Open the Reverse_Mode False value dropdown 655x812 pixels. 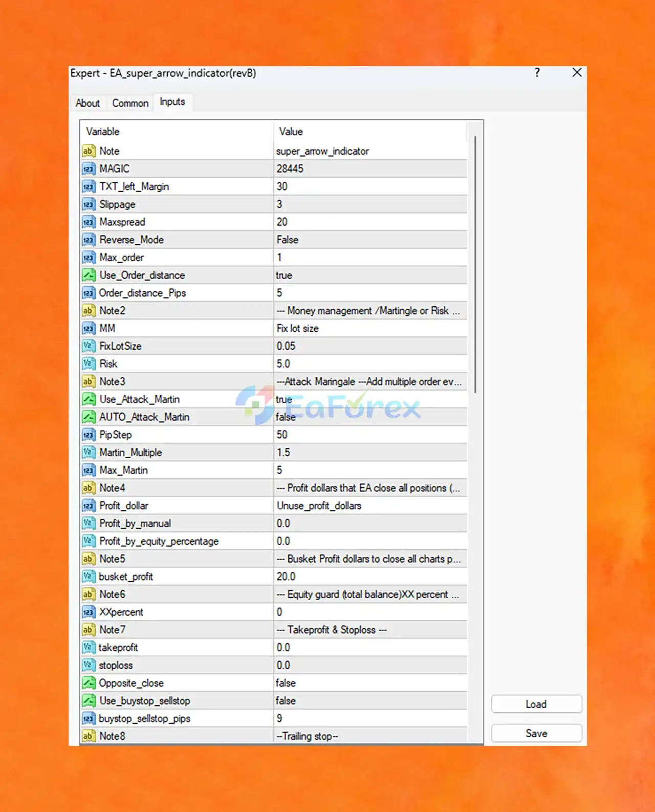(x=370, y=240)
